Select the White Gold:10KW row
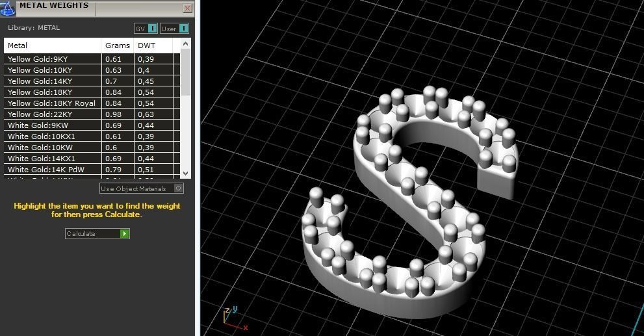The image size is (644, 336). click(x=92, y=148)
